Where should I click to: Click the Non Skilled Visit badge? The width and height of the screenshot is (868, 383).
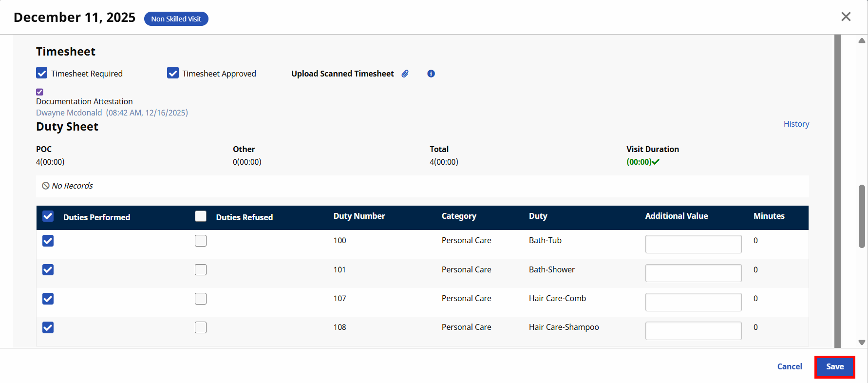[x=176, y=19]
